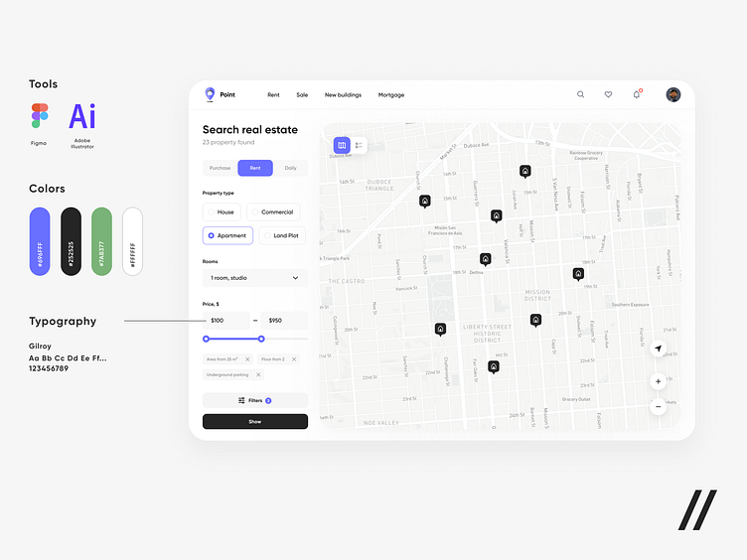Viewport: 747px width, 560px height.
Task: Switch to list view icon on map
Action: click(359, 146)
